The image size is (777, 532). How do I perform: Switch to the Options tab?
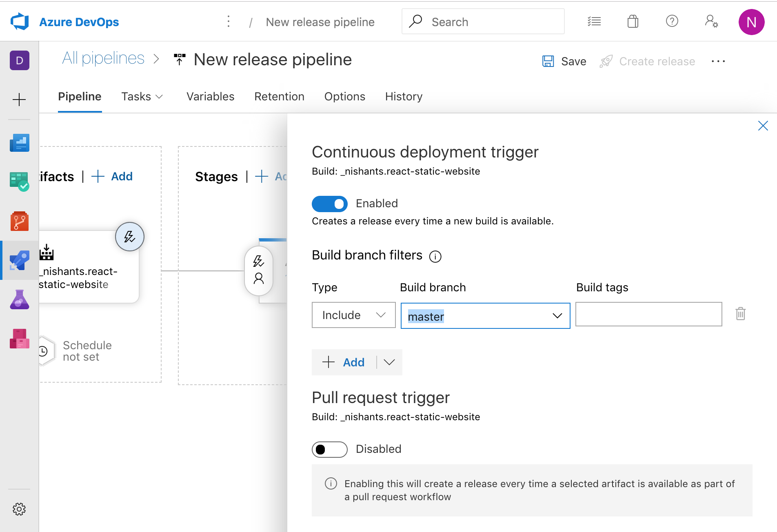coord(344,97)
